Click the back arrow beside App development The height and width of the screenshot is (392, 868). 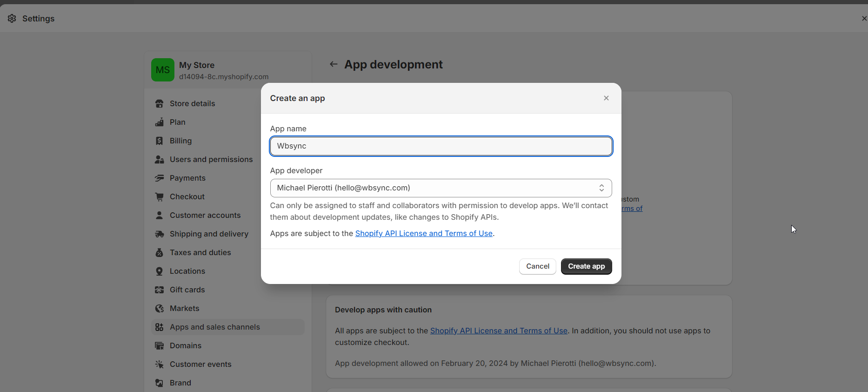pos(334,64)
